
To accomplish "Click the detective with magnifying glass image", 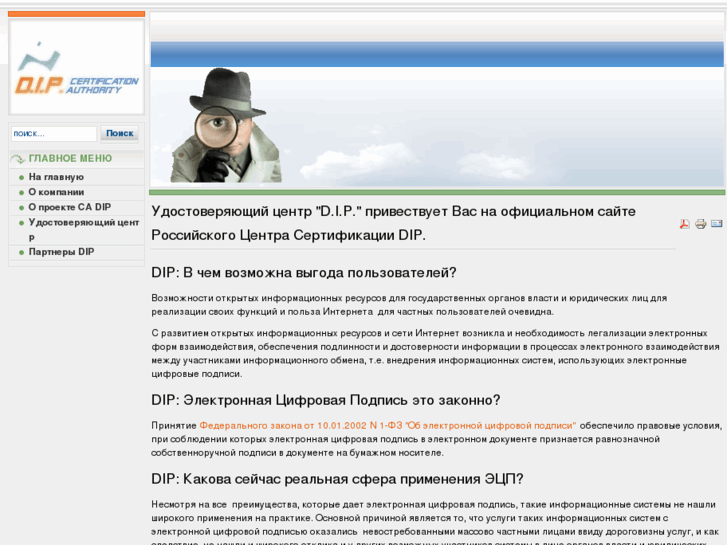I will [x=226, y=125].
